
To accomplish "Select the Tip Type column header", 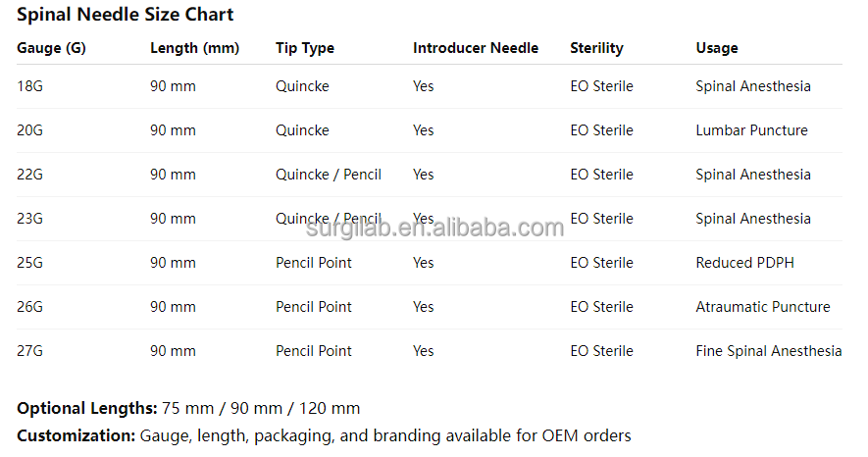I will pyautogui.click(x=305, y=48).
